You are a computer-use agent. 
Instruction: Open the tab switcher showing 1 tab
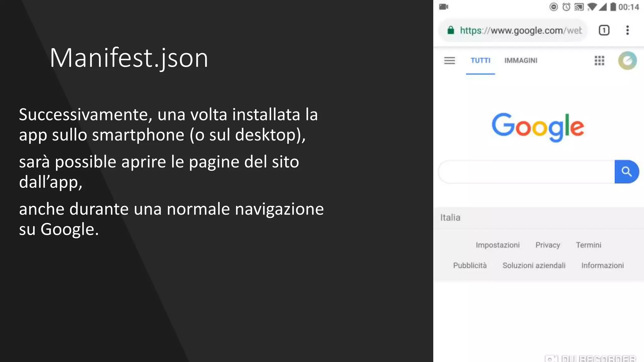pyautogui.click(x=604, y=30)
